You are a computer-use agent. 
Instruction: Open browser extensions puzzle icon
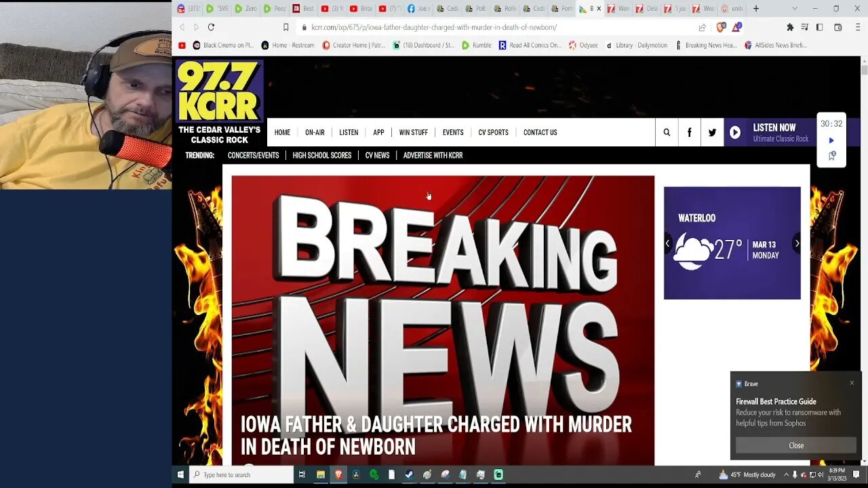pyautogui.click(x=790, y=27)
